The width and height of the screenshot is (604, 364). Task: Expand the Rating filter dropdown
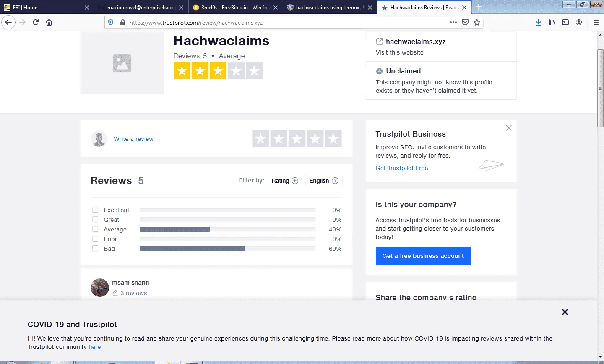[x=285, y=180]
